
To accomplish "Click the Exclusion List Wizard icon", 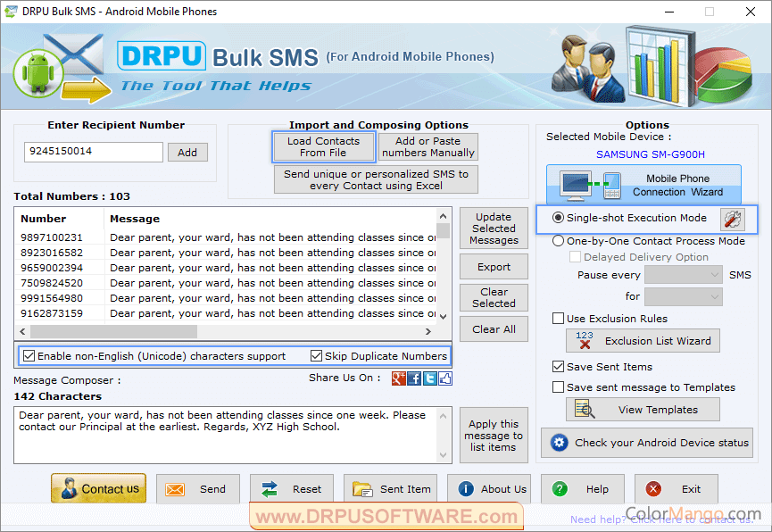I will 585,340.
